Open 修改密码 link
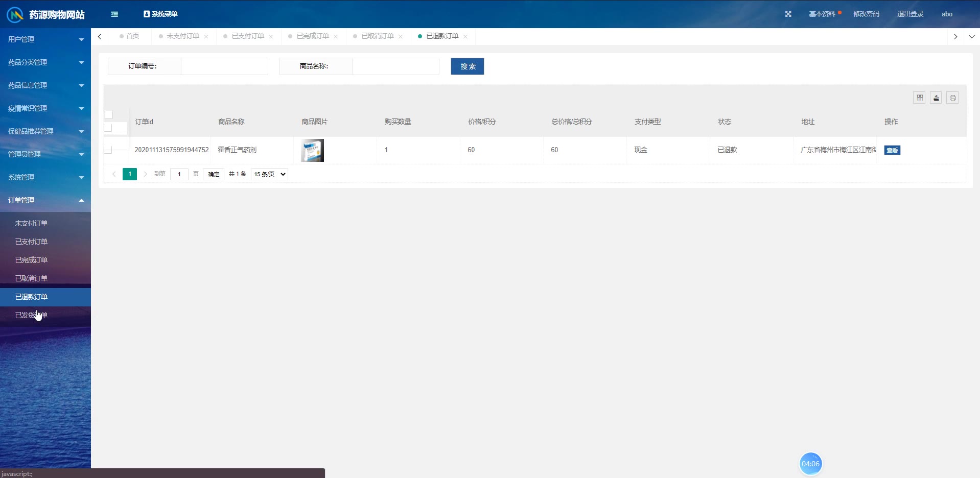The height and width of the screenshot is (478, 980). click(866, 14)
